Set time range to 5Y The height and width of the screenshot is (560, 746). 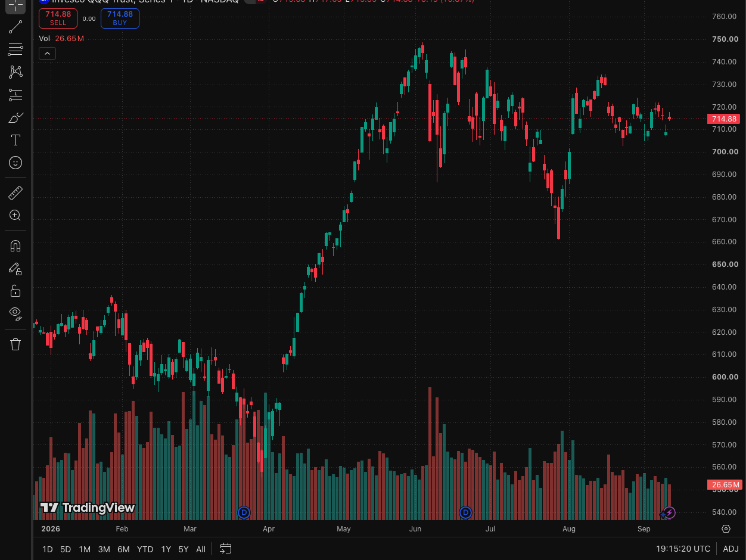coord(184,549)
